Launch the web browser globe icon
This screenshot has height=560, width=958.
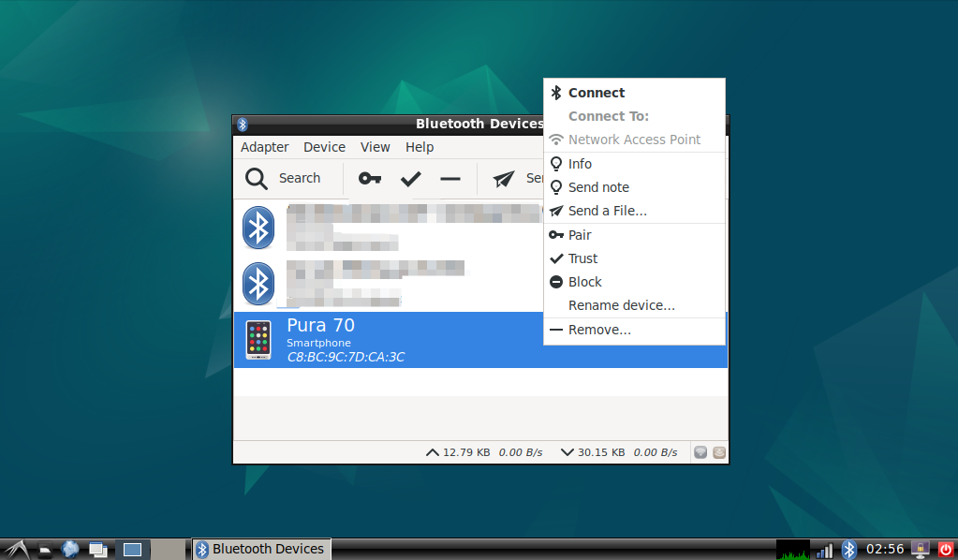[70, 550]
